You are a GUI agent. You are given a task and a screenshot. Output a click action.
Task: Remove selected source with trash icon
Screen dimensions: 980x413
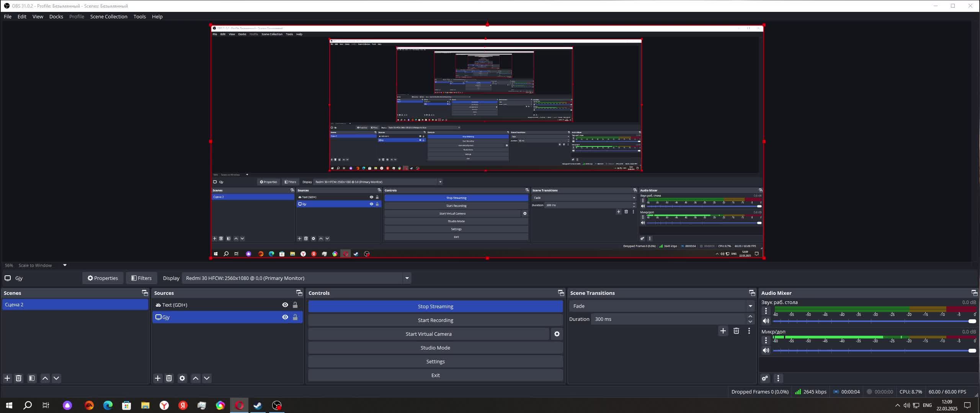coord(169,378)
